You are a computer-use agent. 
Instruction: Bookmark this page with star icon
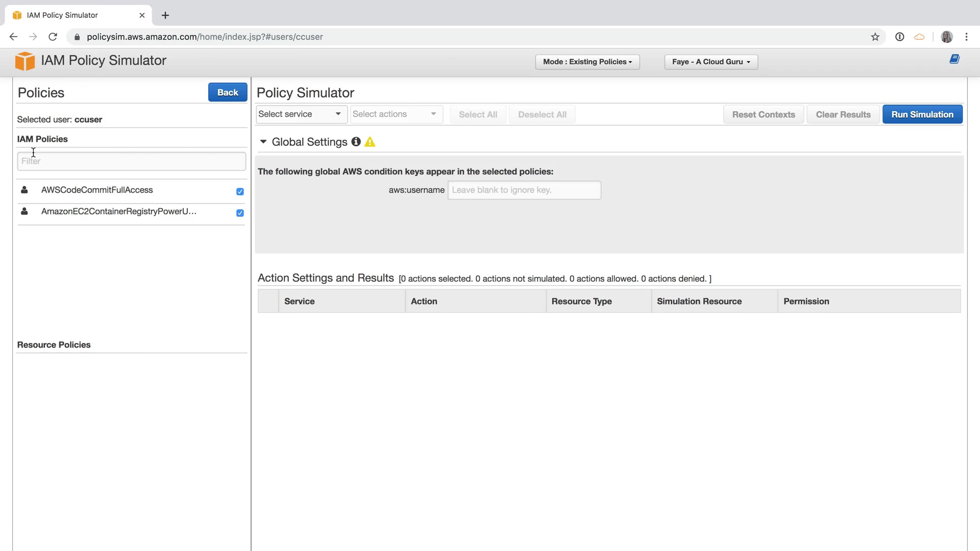875,37
